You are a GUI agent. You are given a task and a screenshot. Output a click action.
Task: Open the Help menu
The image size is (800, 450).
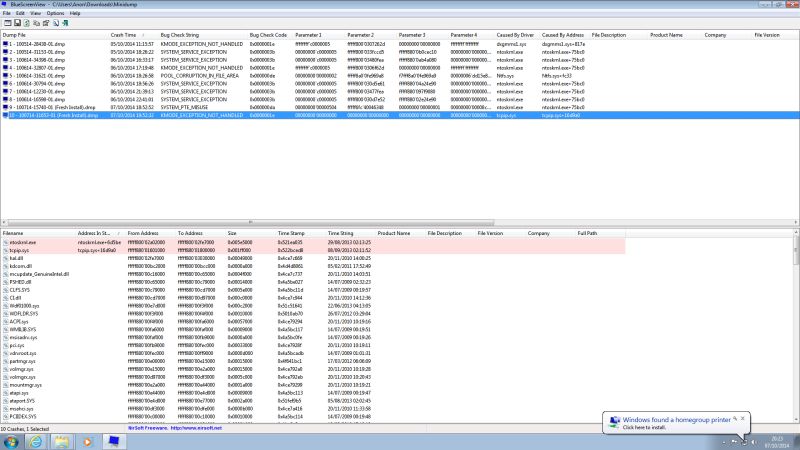tap(75, 13)
